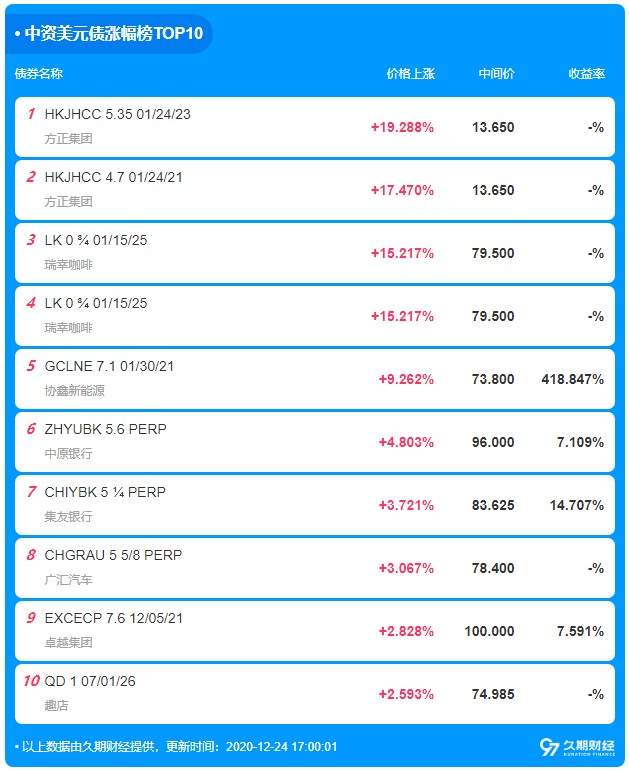Click the EXCECP 7.6 12/05/21 bond
The image size is (629, 771).
tap(113, 619)
